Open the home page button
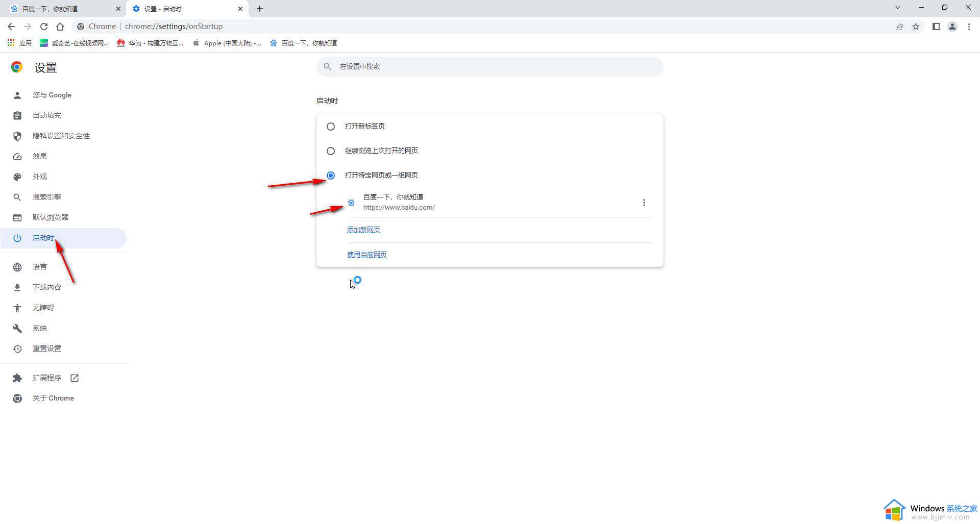This screenshot has width=980, height=524. pos(60,27)
